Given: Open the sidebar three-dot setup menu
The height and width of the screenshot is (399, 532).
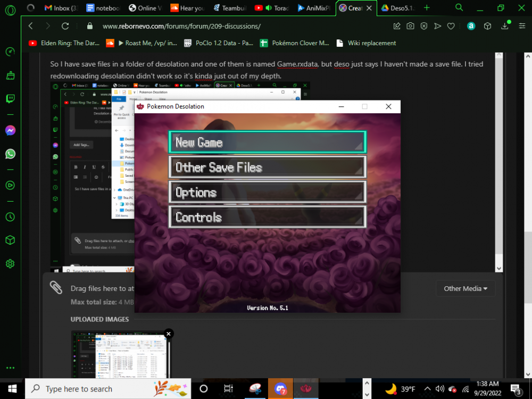Looking at the screenshot, I should coord(10,368).
